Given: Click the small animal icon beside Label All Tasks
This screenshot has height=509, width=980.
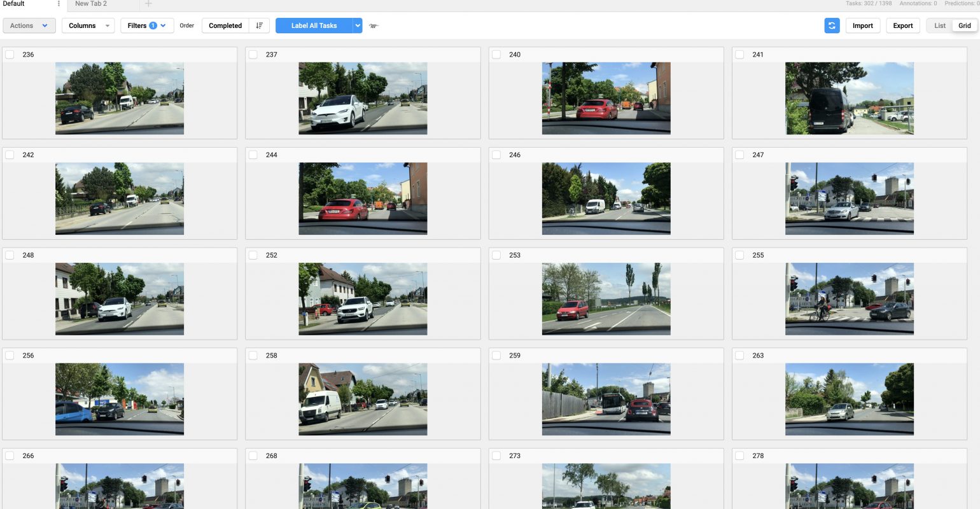Looking at the screenshot, I should [x=374, y=26].
